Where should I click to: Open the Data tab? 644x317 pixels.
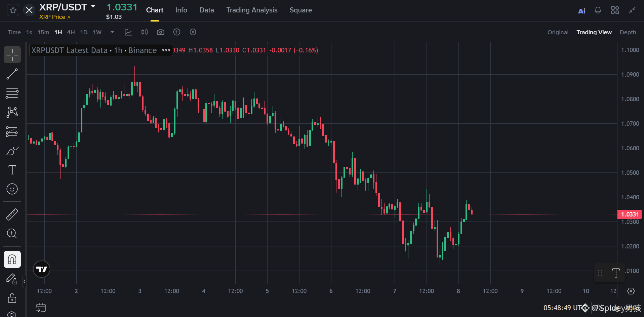(207, 10)
